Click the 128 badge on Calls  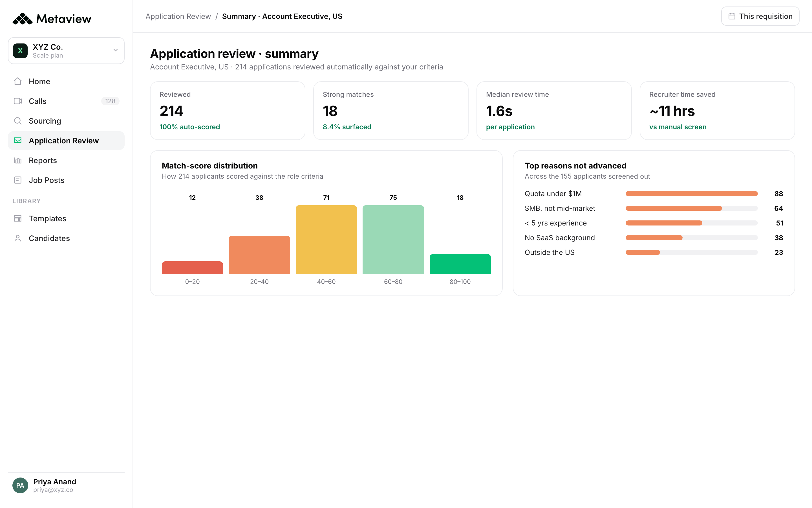coord(110,101)
